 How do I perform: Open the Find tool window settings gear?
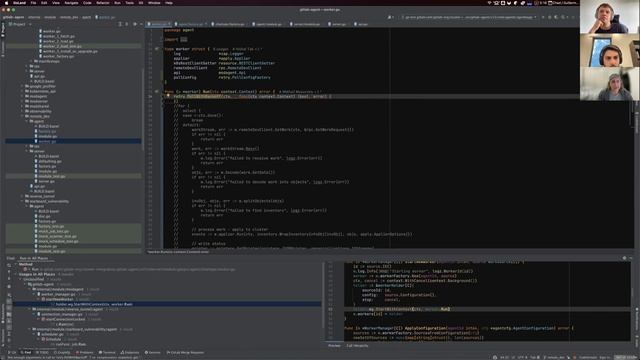point(624,258)
